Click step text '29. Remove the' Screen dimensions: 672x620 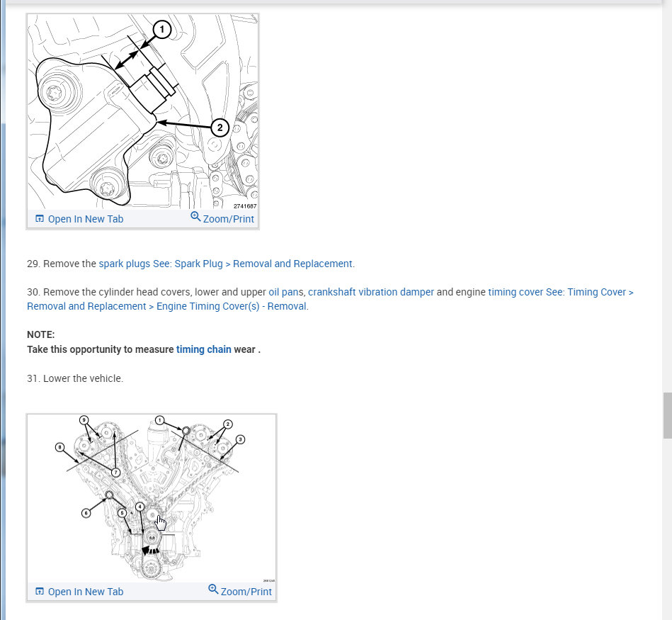click(62, 264)
